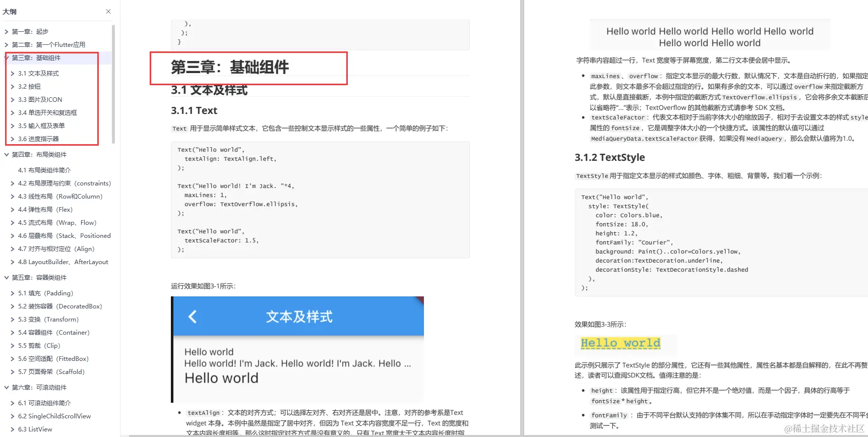Go to 5.6 空间适配 (FittedBox)
This screenshot has height=437, width=868.
coord(53,358)
